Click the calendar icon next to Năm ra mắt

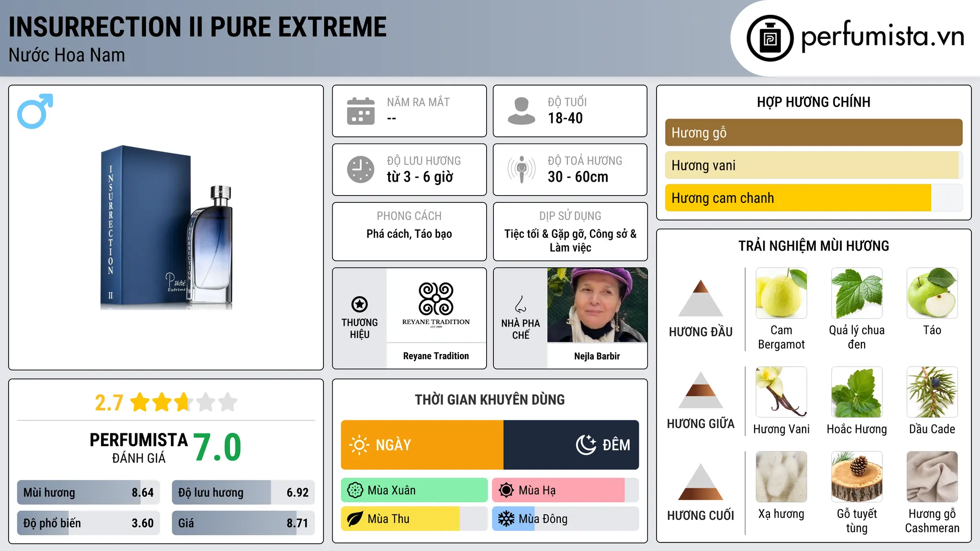(x=361, y=111)
